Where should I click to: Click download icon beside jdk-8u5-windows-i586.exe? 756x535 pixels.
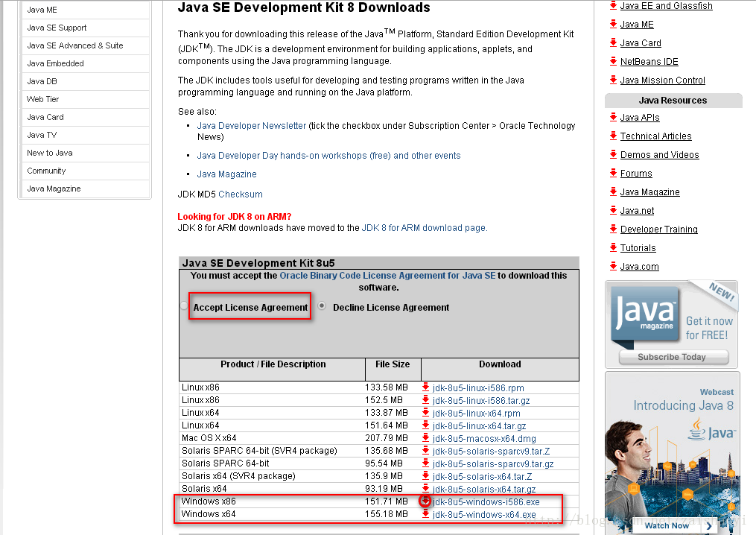tap(425, 501)
